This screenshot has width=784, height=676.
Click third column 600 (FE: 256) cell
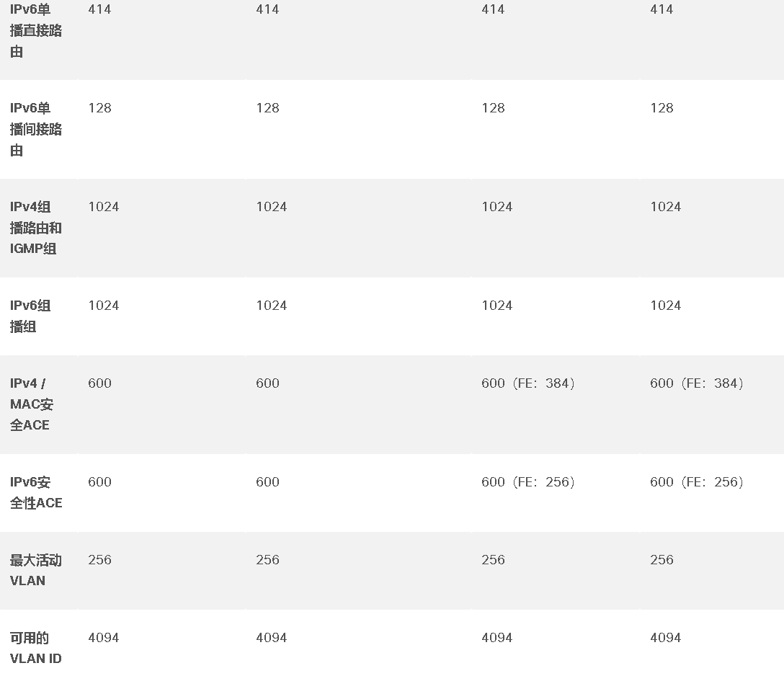click(x=527, y=481)
